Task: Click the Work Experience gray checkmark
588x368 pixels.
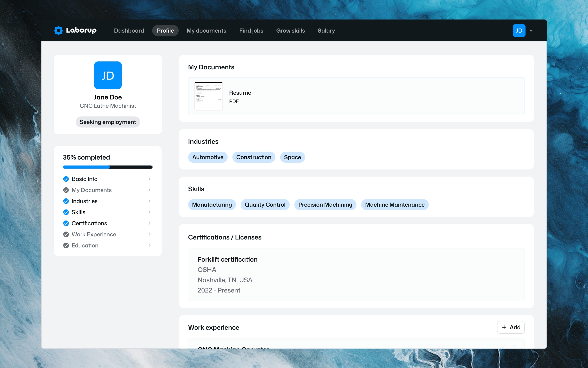Action: (x=66, y=234)
